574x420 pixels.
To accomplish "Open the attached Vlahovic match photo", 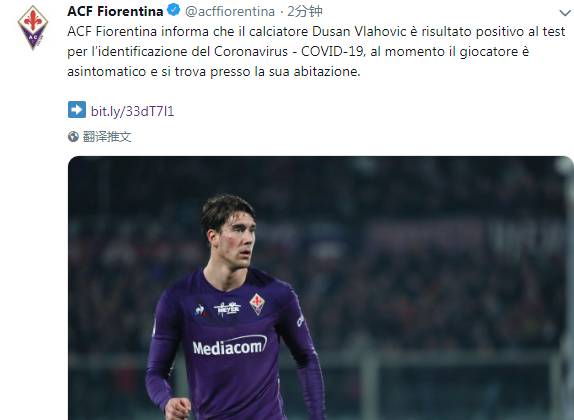I will [321, 288].
